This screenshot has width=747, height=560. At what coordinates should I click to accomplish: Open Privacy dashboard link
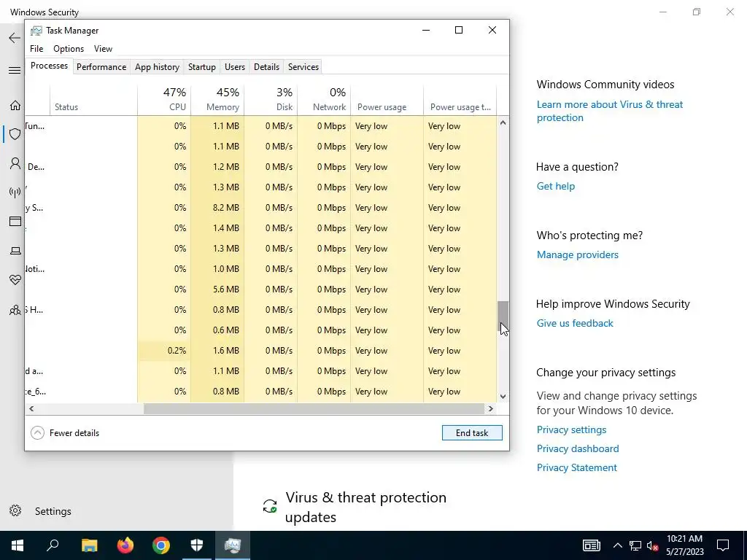tap(578, 448)
